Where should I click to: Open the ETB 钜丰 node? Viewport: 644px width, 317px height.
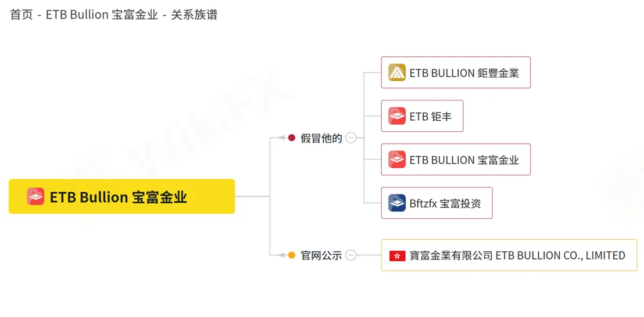tap(422, 116)
